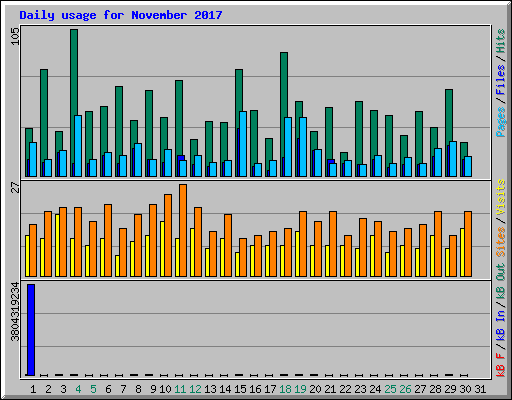Click the yellow Visits bar for day 3
The width and height of the screenshot is (512, 400).
click(x=57, y=245)
